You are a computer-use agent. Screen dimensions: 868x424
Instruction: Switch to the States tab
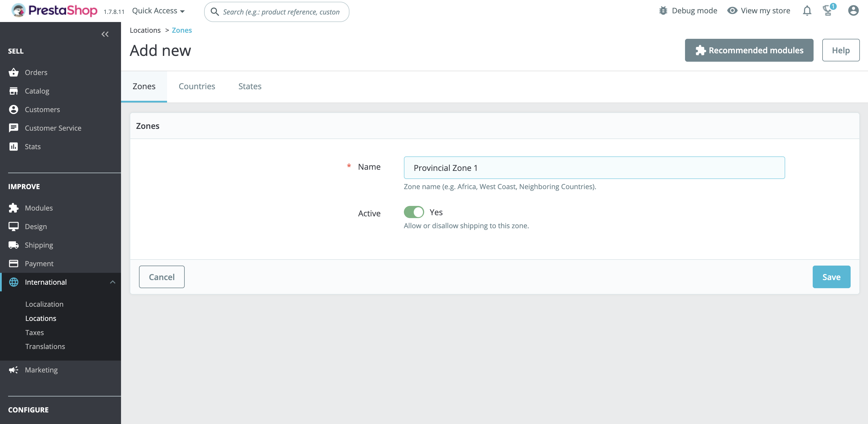(x=250, y=86)
